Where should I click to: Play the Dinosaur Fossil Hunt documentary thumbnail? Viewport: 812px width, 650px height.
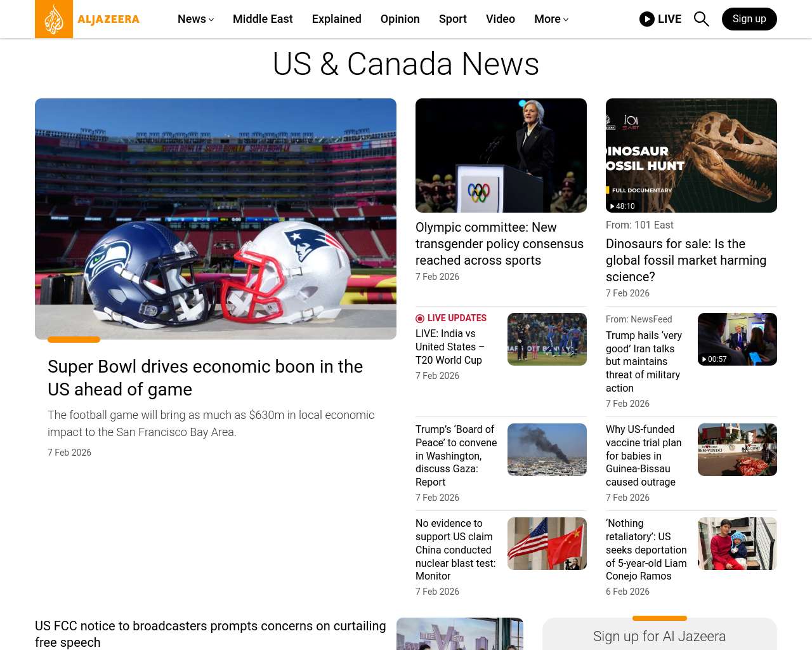click(691, 156)
